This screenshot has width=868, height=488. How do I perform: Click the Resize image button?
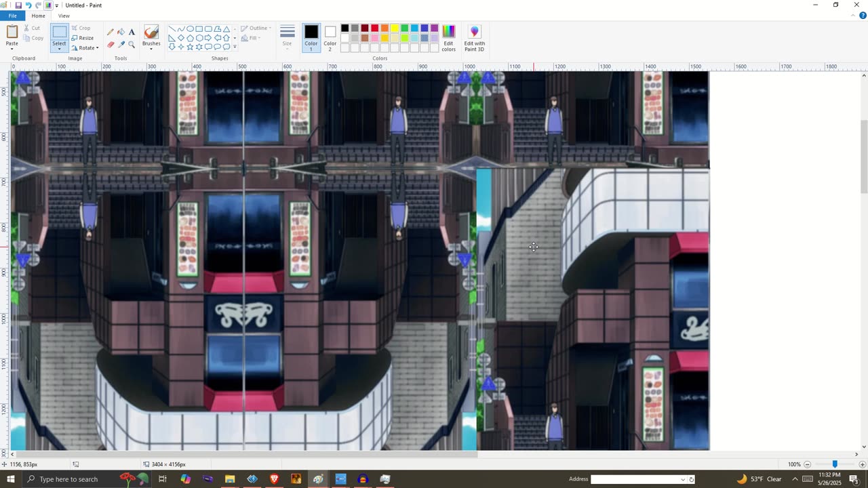pyautogui.click(x=82, y=38)
